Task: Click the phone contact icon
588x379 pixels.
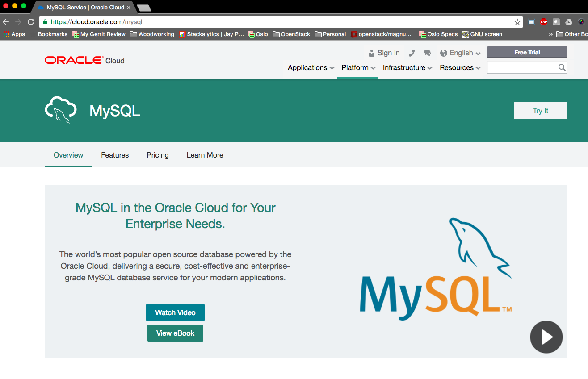Action: [412, 53]
